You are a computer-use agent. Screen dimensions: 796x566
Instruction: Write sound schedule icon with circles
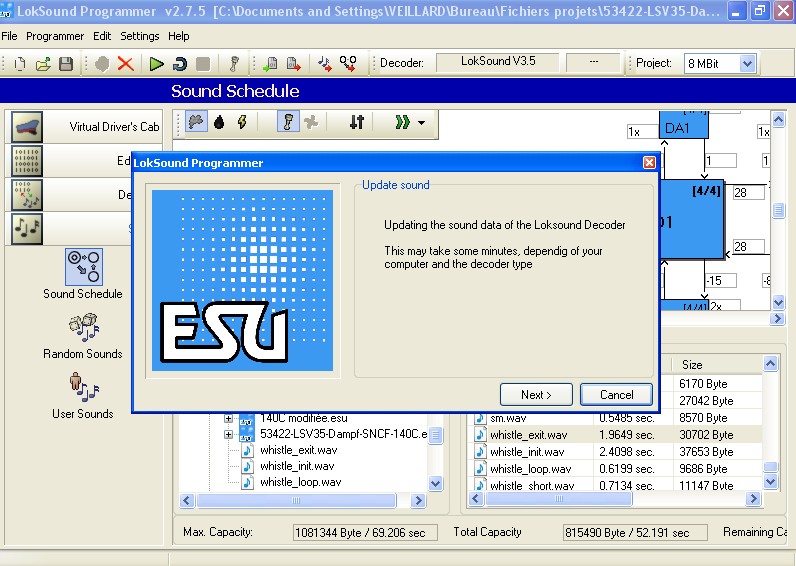coord(348,64)
